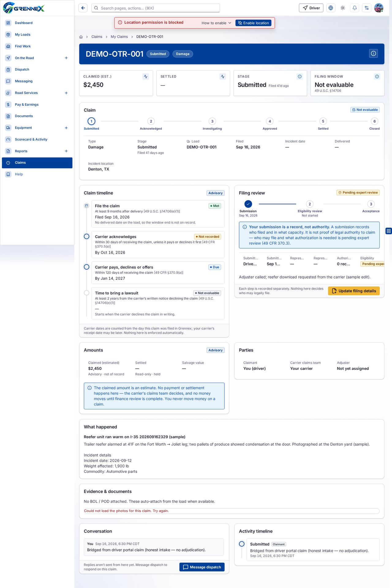Open the Driver role switcher
Screen dimensions: 392x588
pos(311,8)
